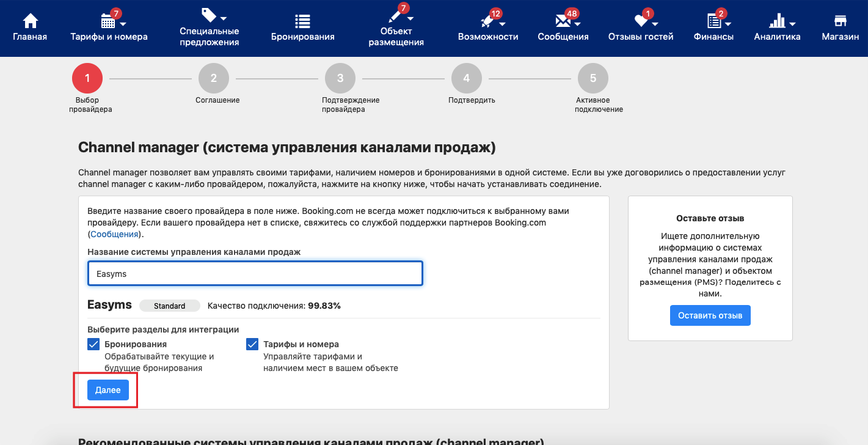Viewport: 868px width, 445px height.
Task: Select the Магазин menu label
Action: click(x=841, y=37)
